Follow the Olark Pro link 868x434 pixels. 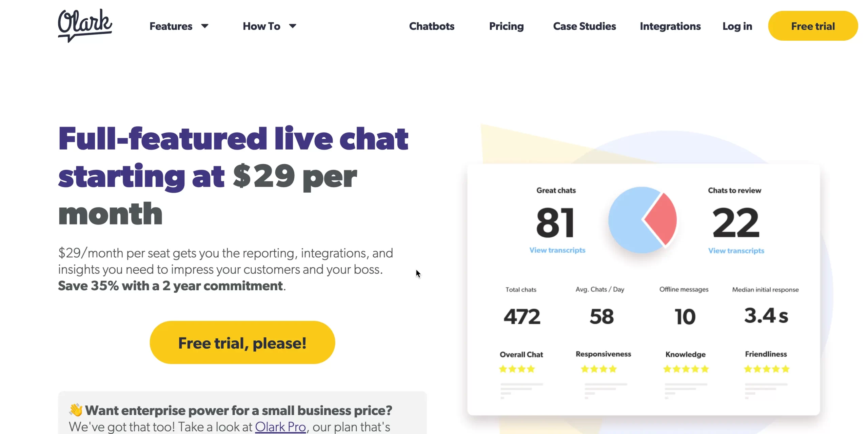[x=280, y=427]
